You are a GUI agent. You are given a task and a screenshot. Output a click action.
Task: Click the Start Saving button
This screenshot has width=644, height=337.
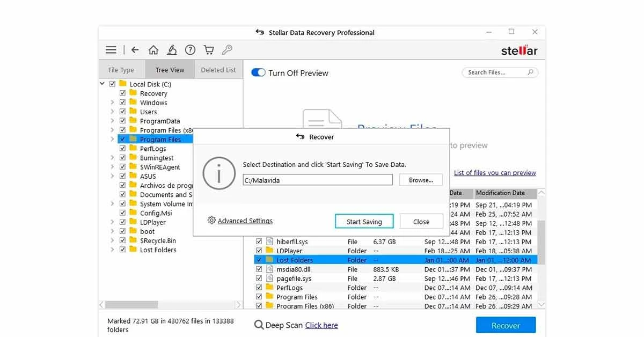364,221
